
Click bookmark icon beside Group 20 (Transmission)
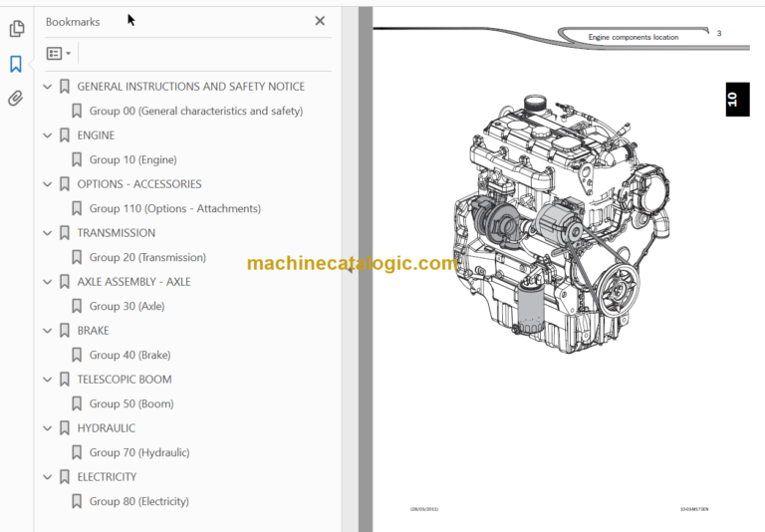click(x=77, y=257)
